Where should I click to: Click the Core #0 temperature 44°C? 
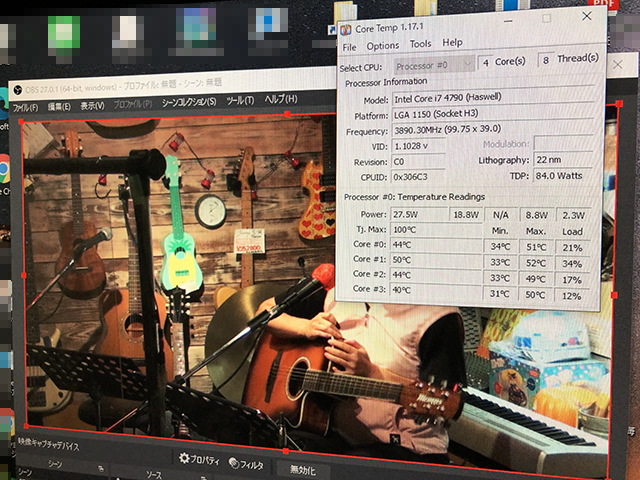pos(436,245)
